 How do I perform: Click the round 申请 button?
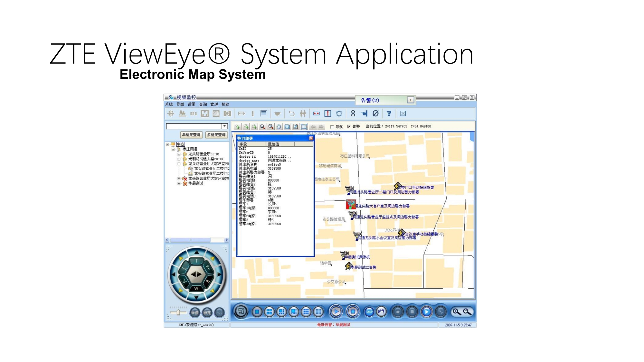click(195, 312)
